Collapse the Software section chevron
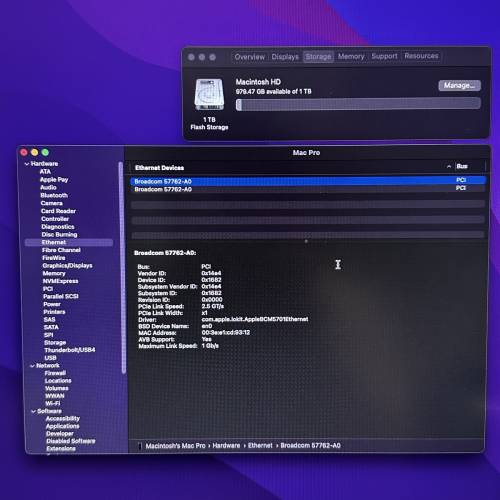The height and width of the screenshot is (500, 500). [33, 411]
